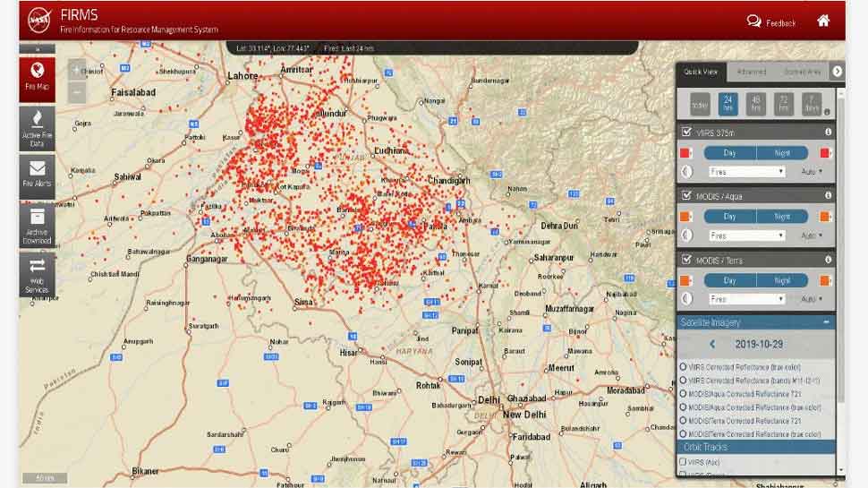Adjust MODIS / Aqua layer opacity icon
This screenshot has height=488, width=868.
point(687,235)
